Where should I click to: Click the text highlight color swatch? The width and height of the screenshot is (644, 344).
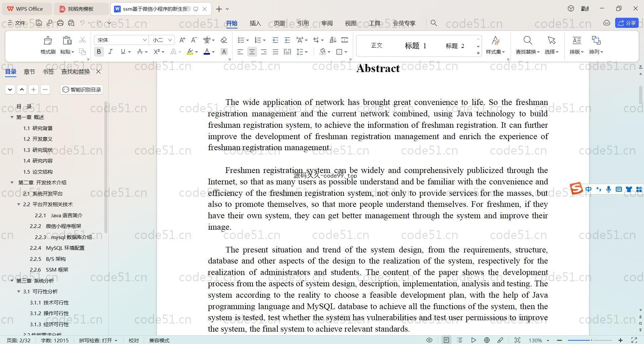190,52
